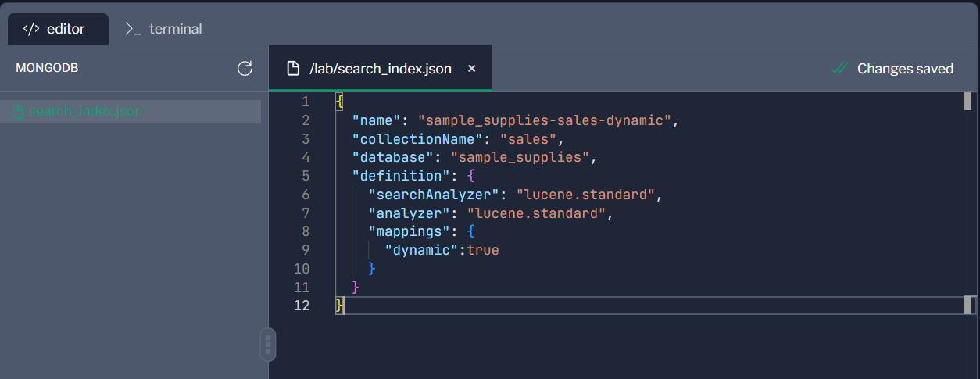Click the double-checkmark saved icon

(839, 69)
